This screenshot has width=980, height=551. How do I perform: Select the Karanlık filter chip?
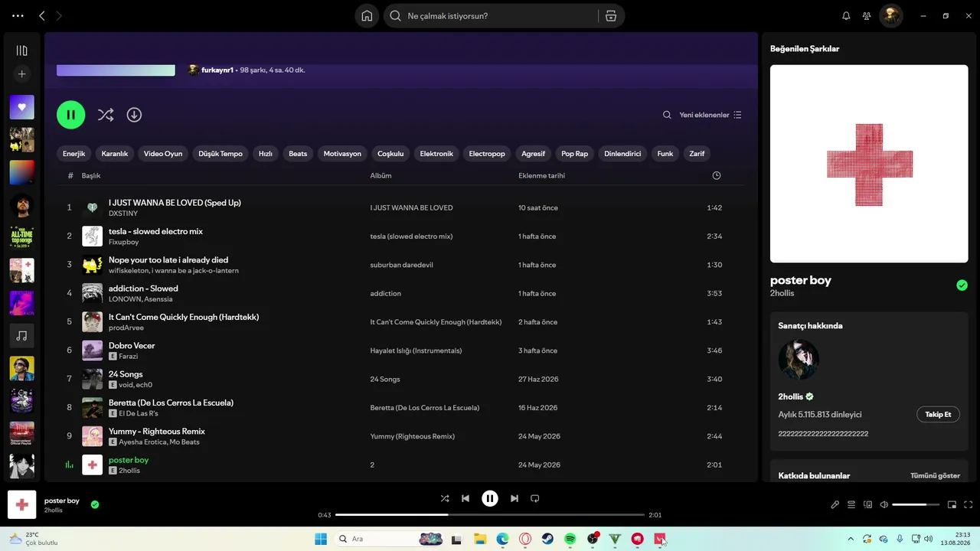coord(115,154)
